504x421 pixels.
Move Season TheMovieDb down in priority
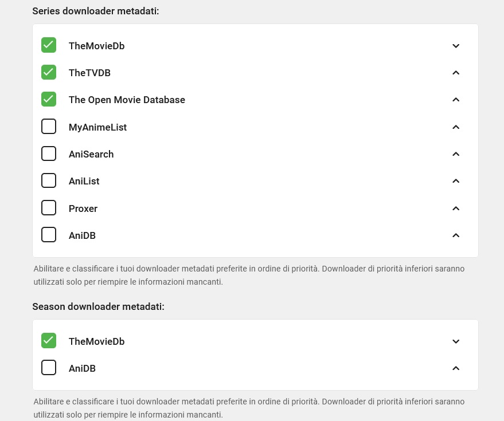click(x=456, y=341)
